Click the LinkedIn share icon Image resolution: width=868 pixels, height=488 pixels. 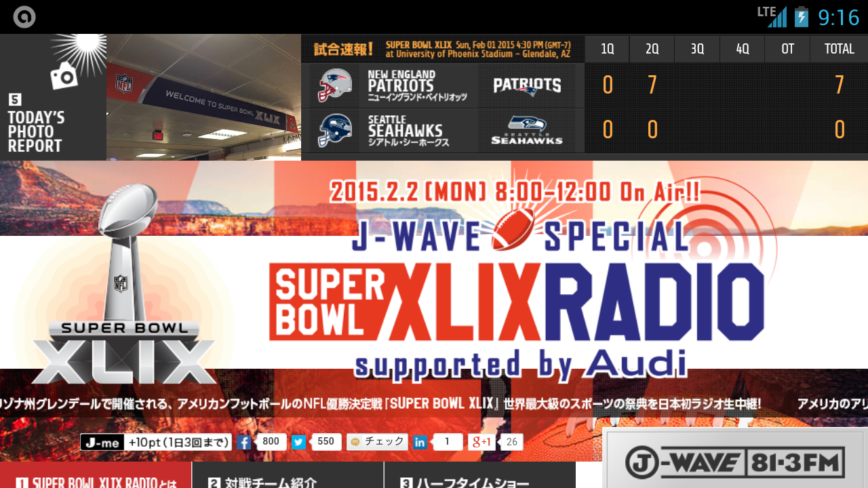(420, 442)
